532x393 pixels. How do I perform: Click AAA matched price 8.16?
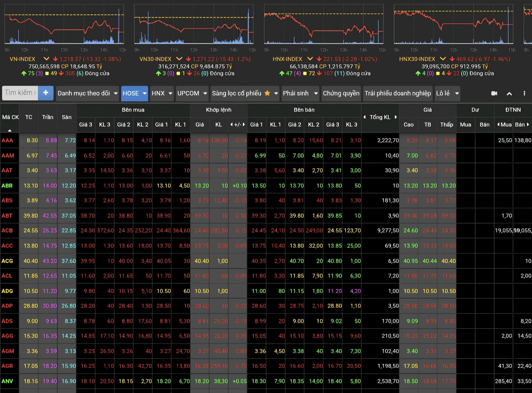pos(203,140)
